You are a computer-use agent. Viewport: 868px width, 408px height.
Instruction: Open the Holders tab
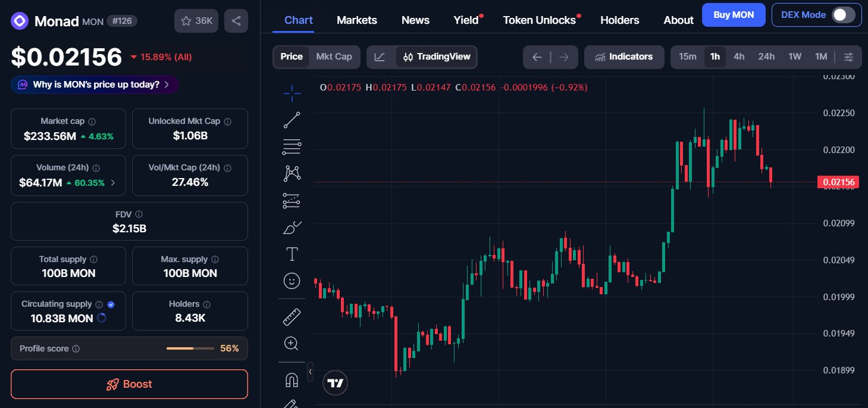pyautogui.click(x=619, y=20)
